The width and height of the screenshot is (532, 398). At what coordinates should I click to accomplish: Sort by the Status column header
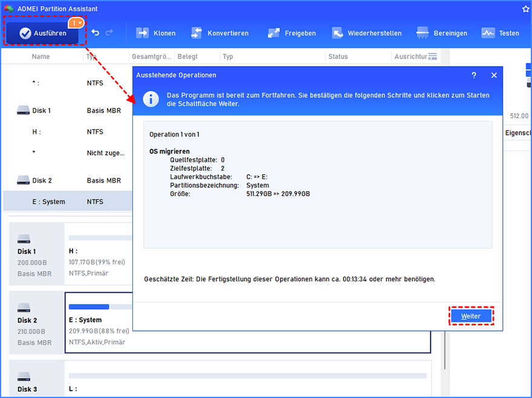(338, 56)
